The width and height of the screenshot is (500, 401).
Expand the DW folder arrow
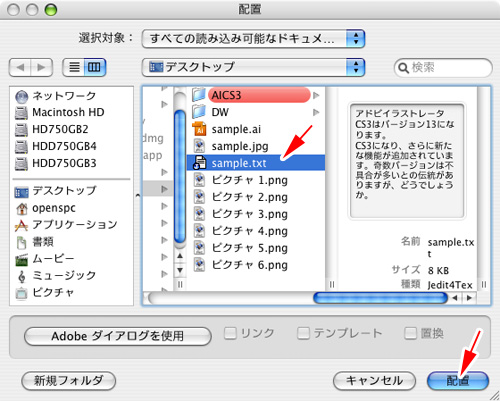(316, 112)
